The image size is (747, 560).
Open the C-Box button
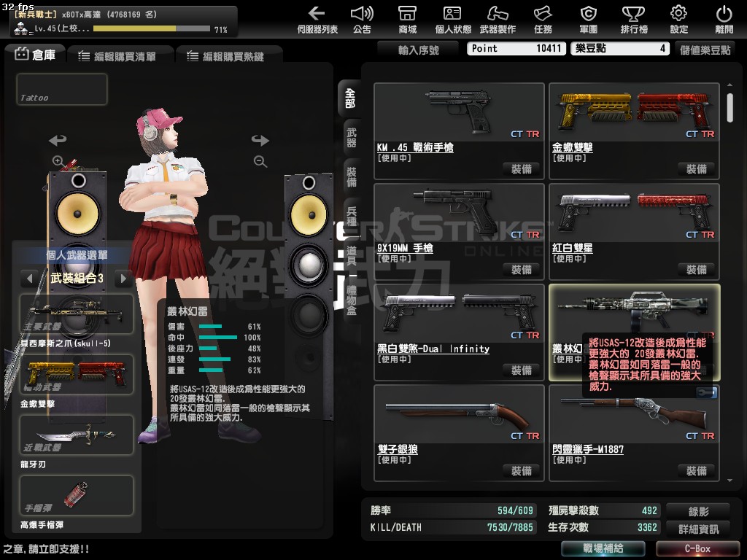[x=697, y=548]
